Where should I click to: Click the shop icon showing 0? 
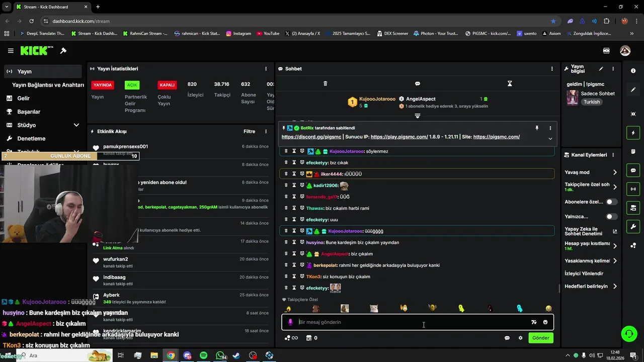tap(311, 338)
